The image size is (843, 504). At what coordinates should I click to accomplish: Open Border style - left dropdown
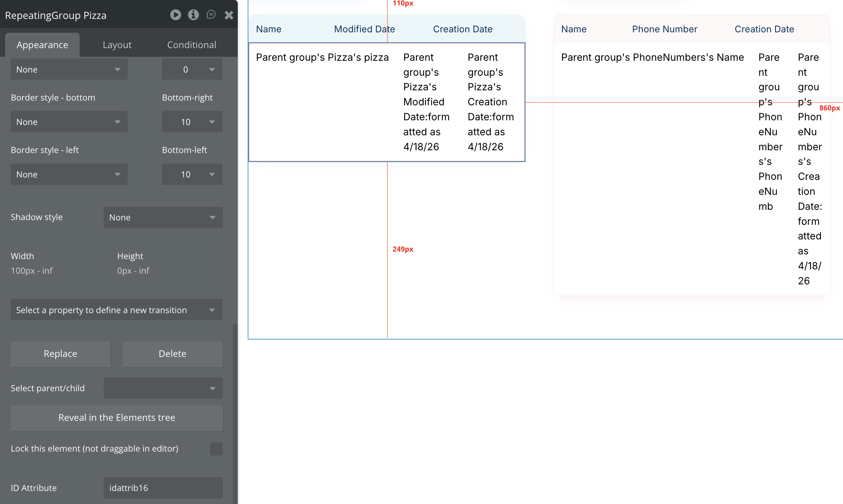coord(69,174)
